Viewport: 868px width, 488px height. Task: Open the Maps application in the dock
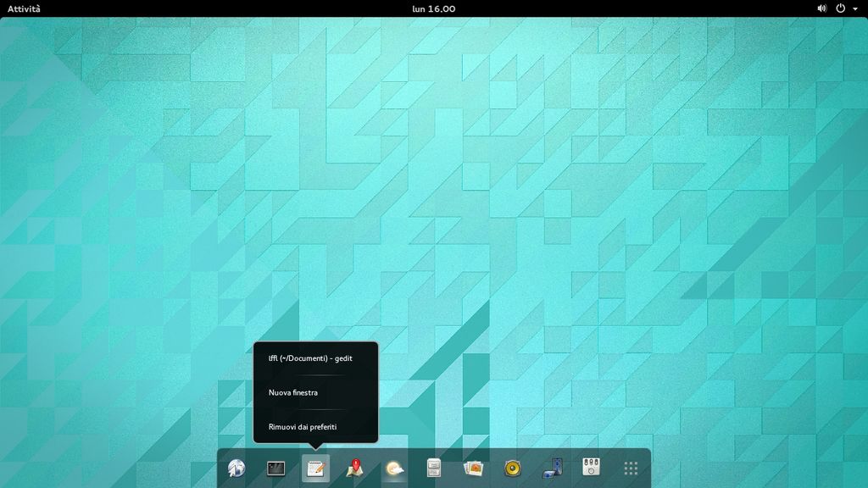click(354, 468)
